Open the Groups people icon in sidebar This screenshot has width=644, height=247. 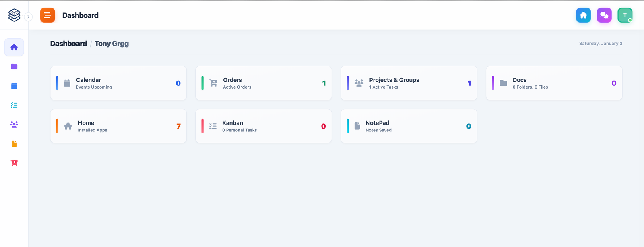coord(14,125)
